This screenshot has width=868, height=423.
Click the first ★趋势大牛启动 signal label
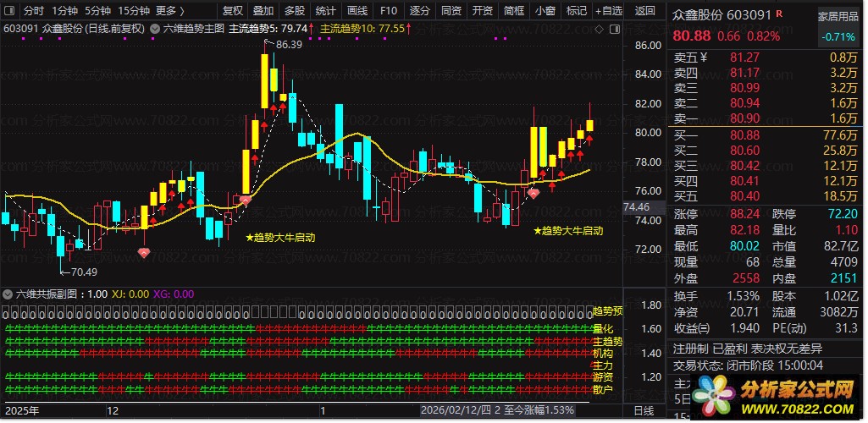280,238
